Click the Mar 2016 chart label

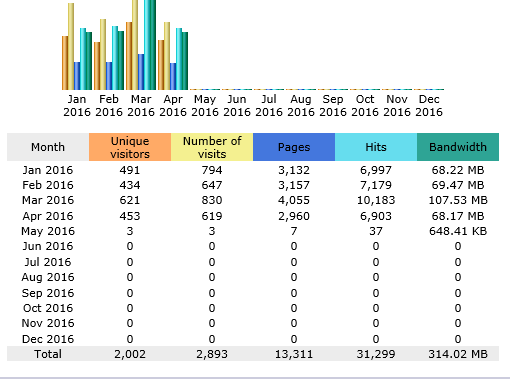[x=141, y=105]
